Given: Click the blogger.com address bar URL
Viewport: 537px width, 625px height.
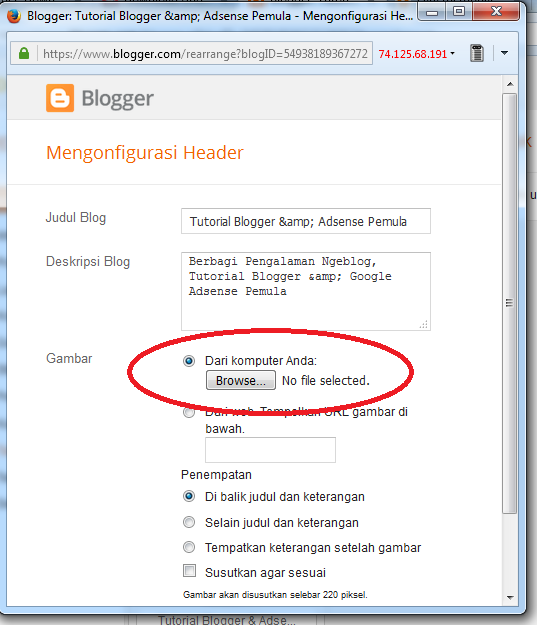Looking at the screenshot, I should [x=205, y=53].
